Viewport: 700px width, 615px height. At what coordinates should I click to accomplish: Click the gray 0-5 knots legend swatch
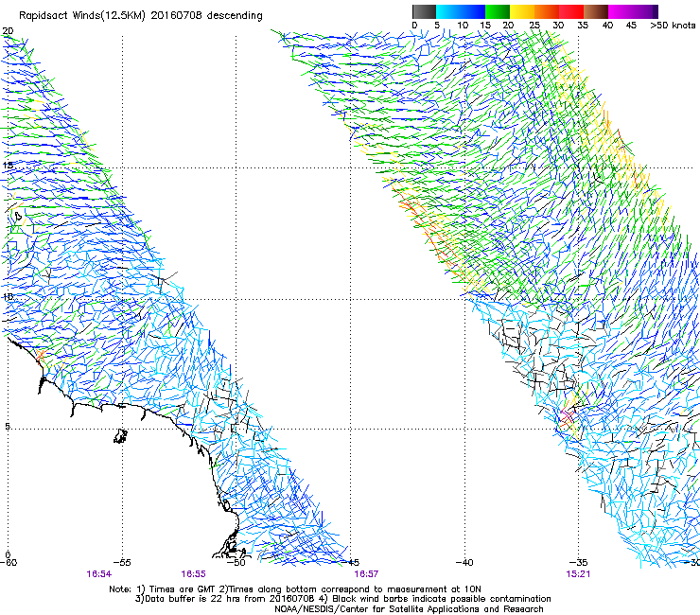[x=424, y=11]
